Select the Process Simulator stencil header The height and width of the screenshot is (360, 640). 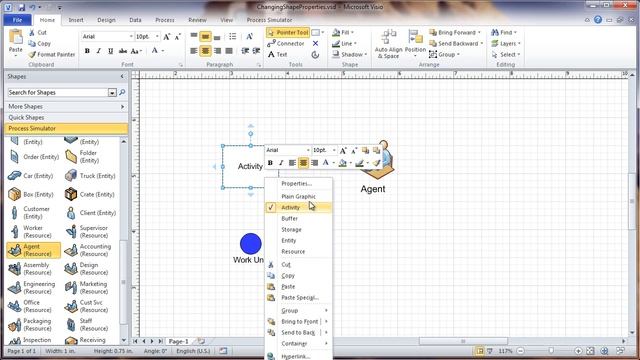point(66,129)
